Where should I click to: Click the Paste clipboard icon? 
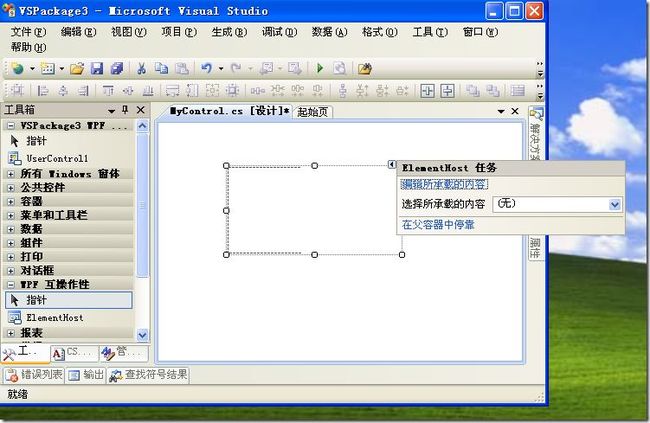point(182,68)
